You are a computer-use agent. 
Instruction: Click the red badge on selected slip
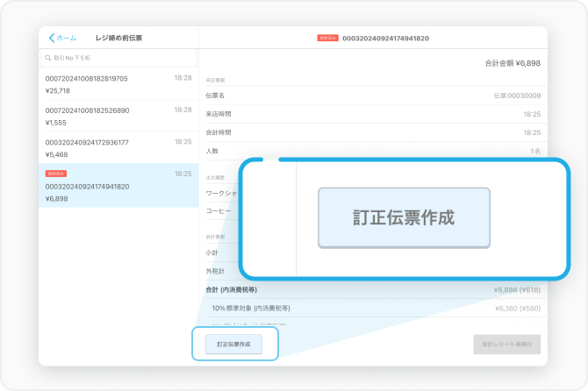pos(54,174)
